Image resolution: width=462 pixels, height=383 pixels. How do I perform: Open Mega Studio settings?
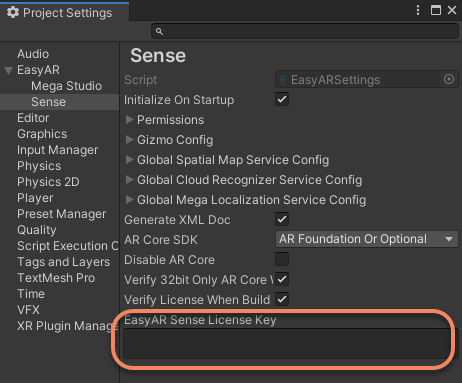(66, 86)
